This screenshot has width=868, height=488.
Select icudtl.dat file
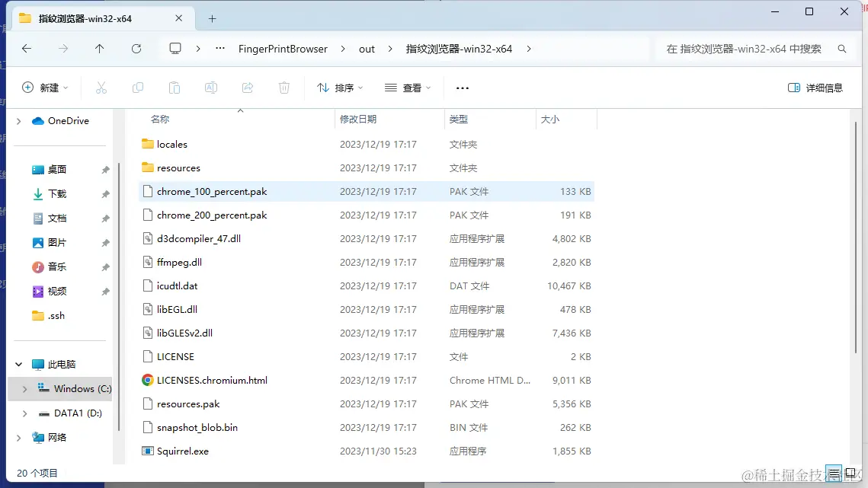tap(366, 286)
